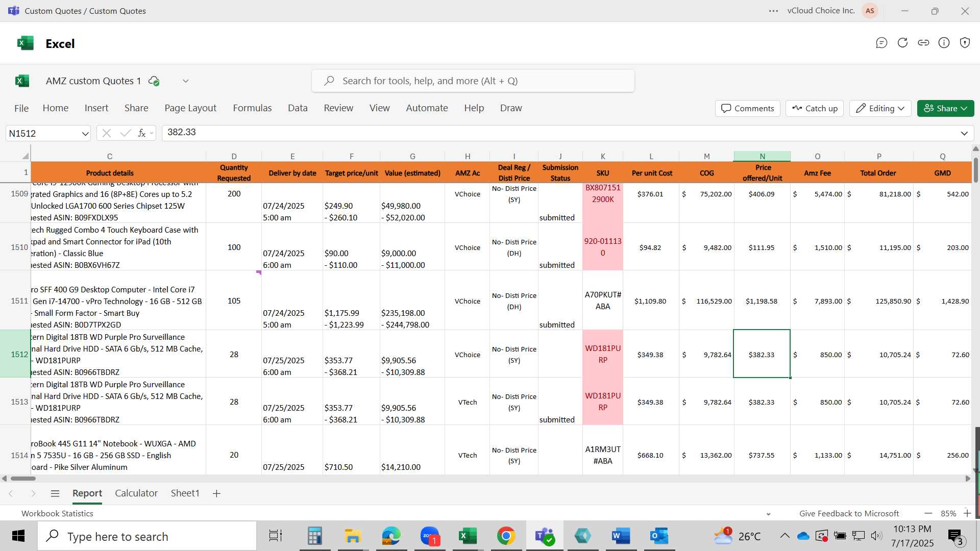This screenshot has height=551, width=980.
Task: Navigate to next sheet arrow
Action: [33, 493]
